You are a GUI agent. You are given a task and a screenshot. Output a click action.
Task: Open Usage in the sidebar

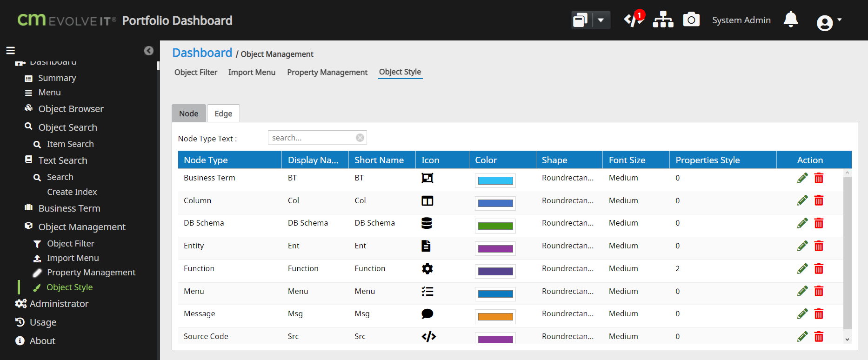[43, 322]
